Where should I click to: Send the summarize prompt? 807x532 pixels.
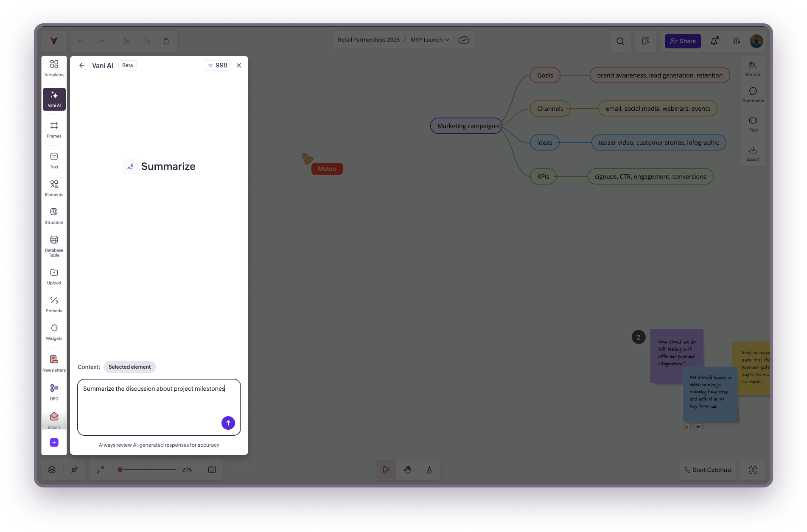click(x=228, y=423)
